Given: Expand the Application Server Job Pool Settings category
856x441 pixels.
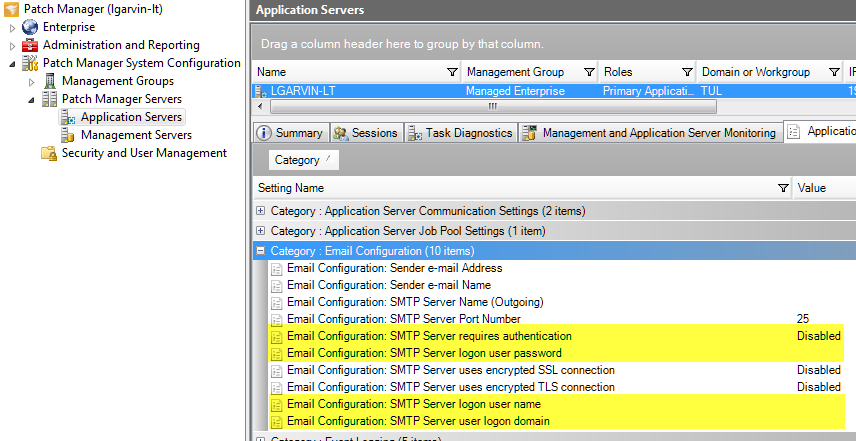Looking at the screenshot, I should 261,231.
